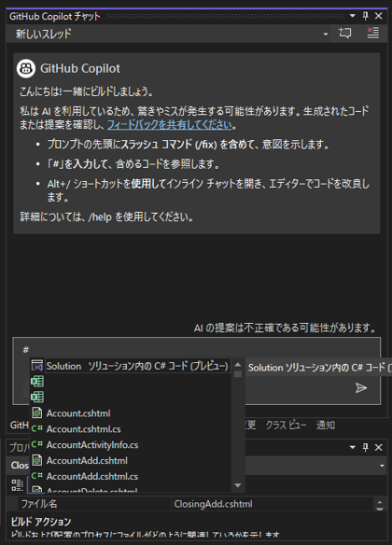
Task: Select the second Excel file icon entry
Action: [37, 397]
